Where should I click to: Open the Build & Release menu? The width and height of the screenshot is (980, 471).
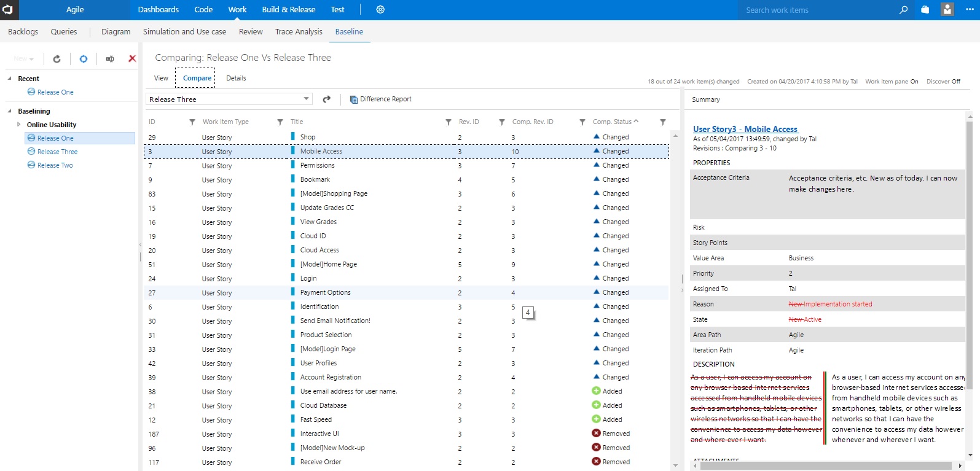click(x=289, y=10)
